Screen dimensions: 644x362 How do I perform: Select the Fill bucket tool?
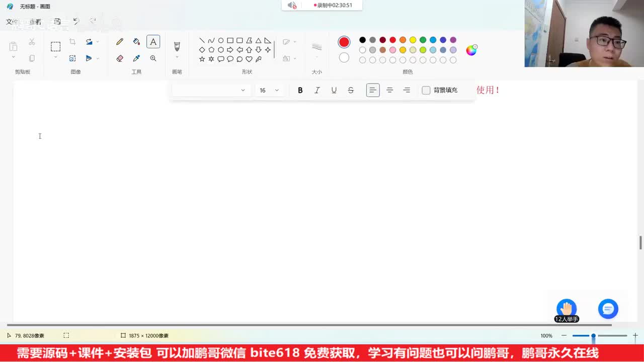coord(136,42)
